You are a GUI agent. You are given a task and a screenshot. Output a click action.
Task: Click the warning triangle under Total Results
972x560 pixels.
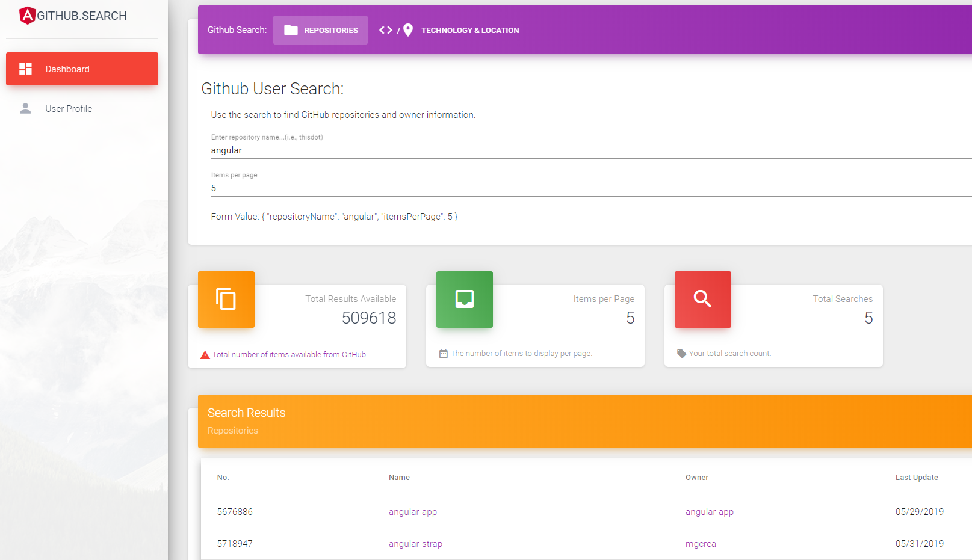point(205,355)
